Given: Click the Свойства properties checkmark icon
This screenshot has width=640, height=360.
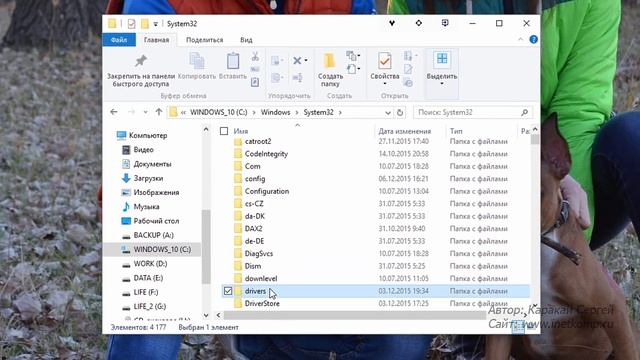Looking at the screenshot, I should [384, 61].
